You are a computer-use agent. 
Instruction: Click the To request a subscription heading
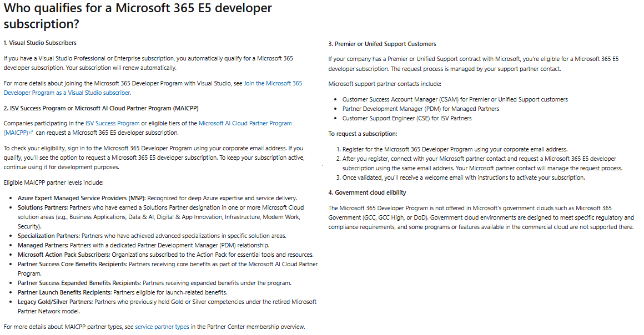363,134
